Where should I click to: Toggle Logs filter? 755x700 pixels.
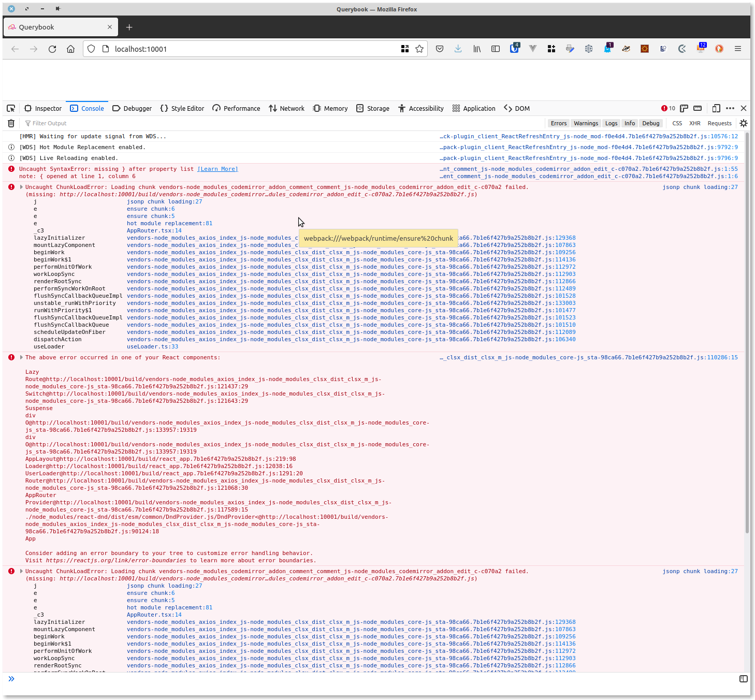[612, 123]
